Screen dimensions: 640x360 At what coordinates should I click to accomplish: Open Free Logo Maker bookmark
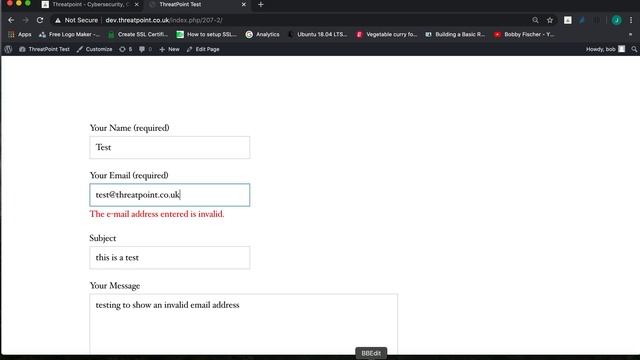[69, 35]
